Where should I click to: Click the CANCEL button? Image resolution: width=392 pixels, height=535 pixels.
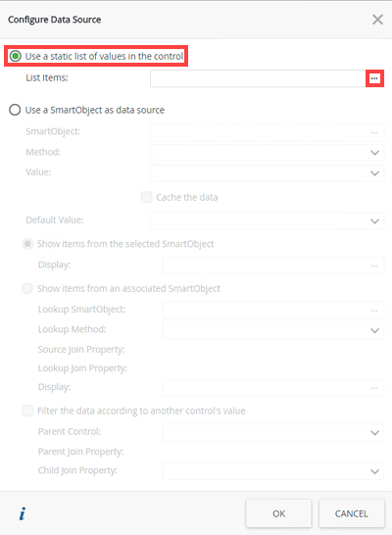coord(352,513)
